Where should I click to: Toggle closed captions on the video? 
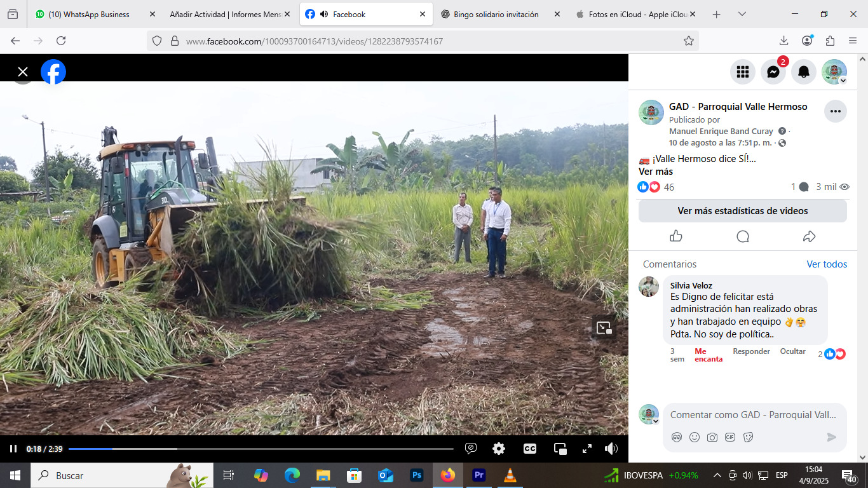[529, 449]
